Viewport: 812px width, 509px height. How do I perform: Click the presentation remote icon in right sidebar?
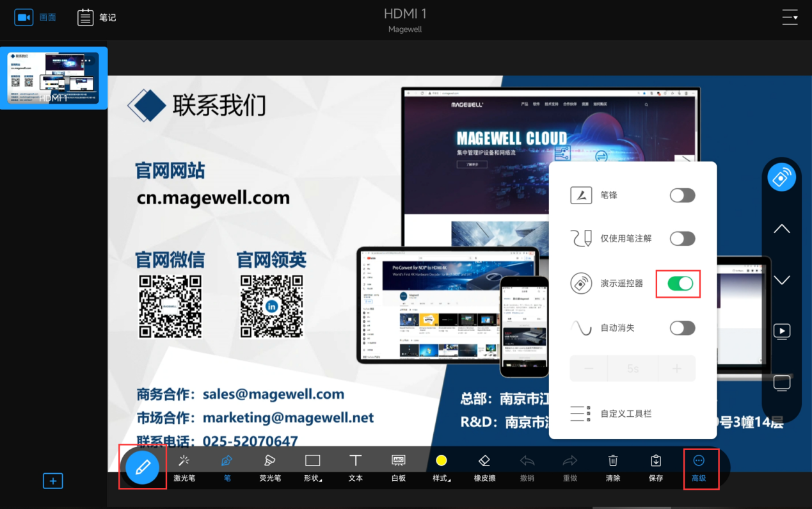pos(781,177)
